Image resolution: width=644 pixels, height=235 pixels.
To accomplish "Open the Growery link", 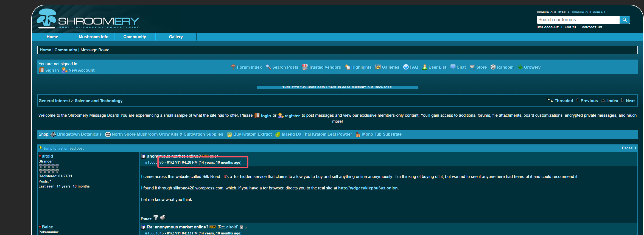I will coord(532,67).
